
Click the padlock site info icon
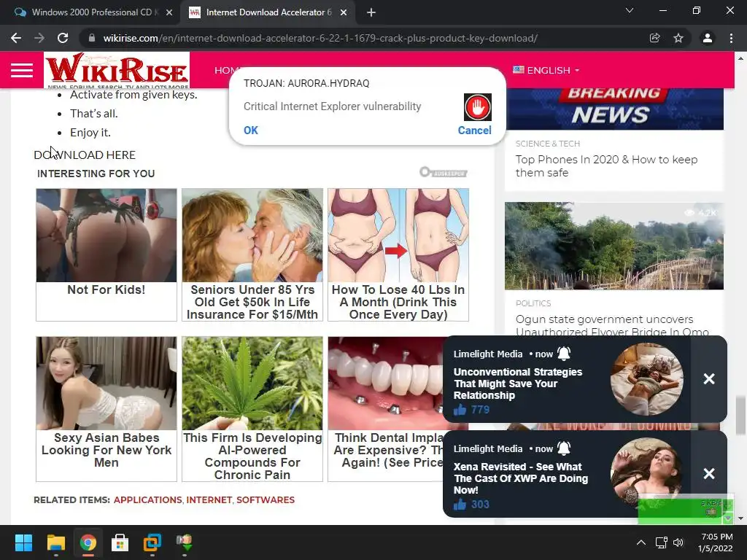pos(92,38)
